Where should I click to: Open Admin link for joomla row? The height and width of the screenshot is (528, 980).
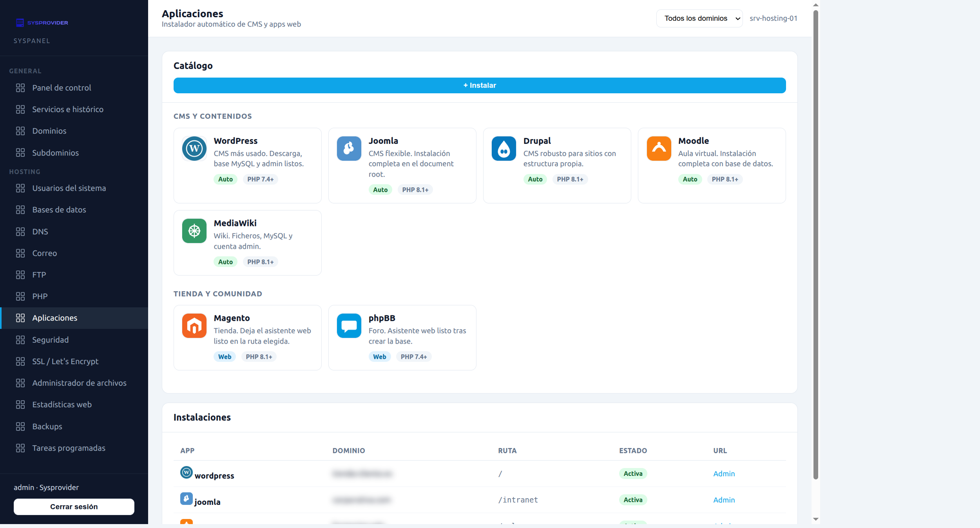point(724,500)
